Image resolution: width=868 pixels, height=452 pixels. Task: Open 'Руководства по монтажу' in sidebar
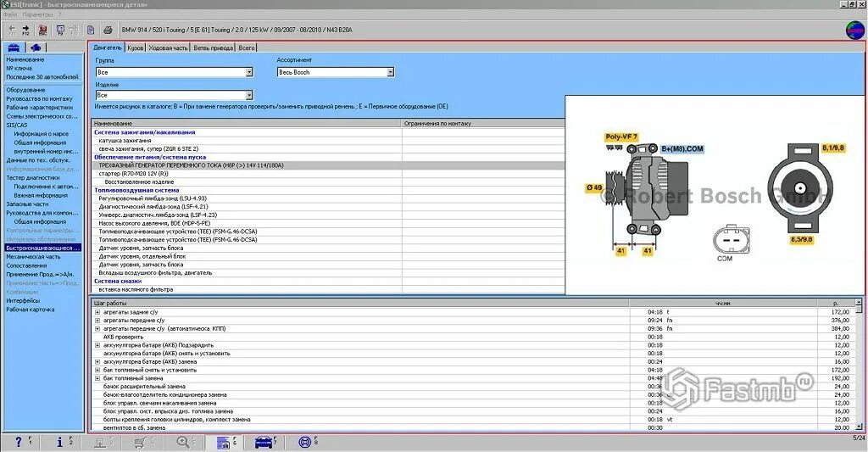pyautogui.click(x=39, y=98)
